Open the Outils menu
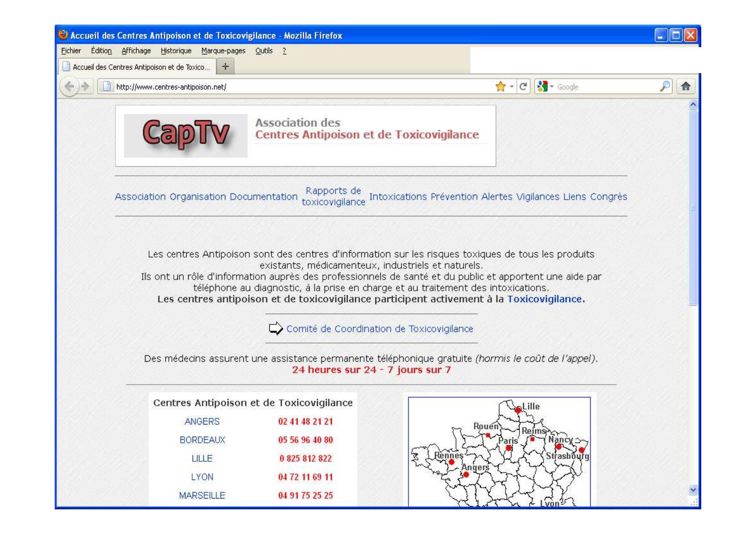756x534 pixels. coord(264,51)
